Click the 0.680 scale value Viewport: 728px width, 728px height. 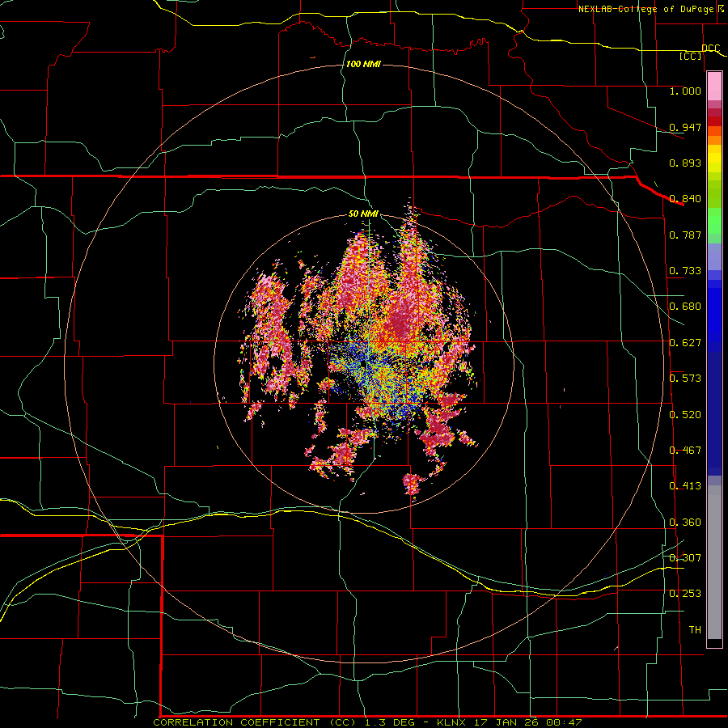685,306
